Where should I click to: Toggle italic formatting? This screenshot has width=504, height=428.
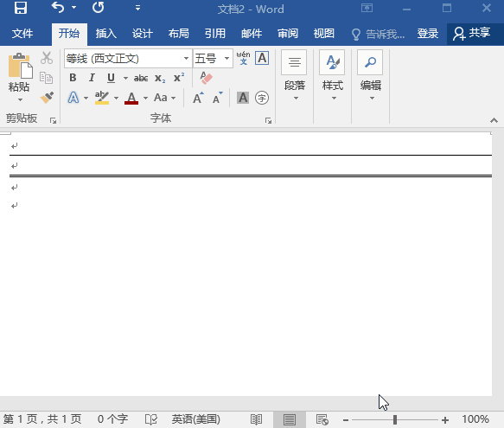click(92, 78)
